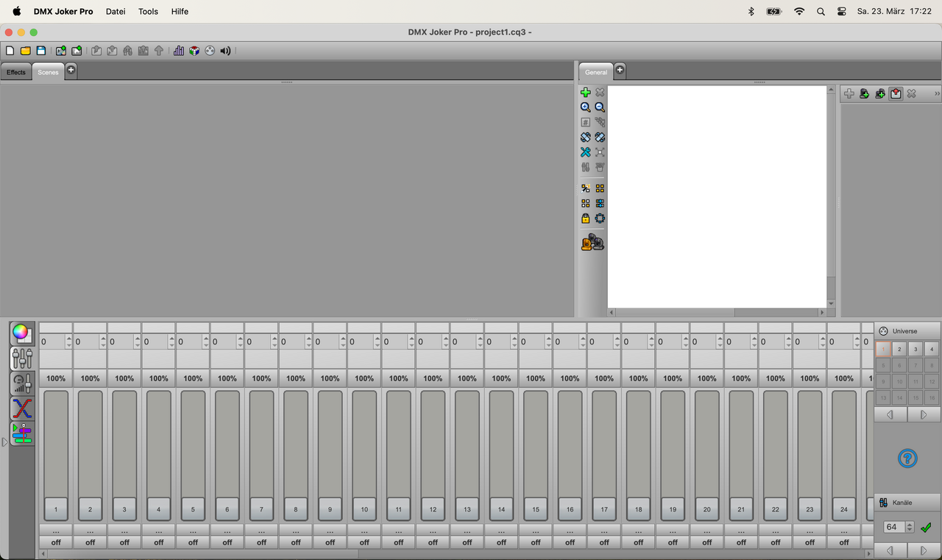Switch to the Scenes tab
The width and height of the screenshot is (942, 560).
48,72
